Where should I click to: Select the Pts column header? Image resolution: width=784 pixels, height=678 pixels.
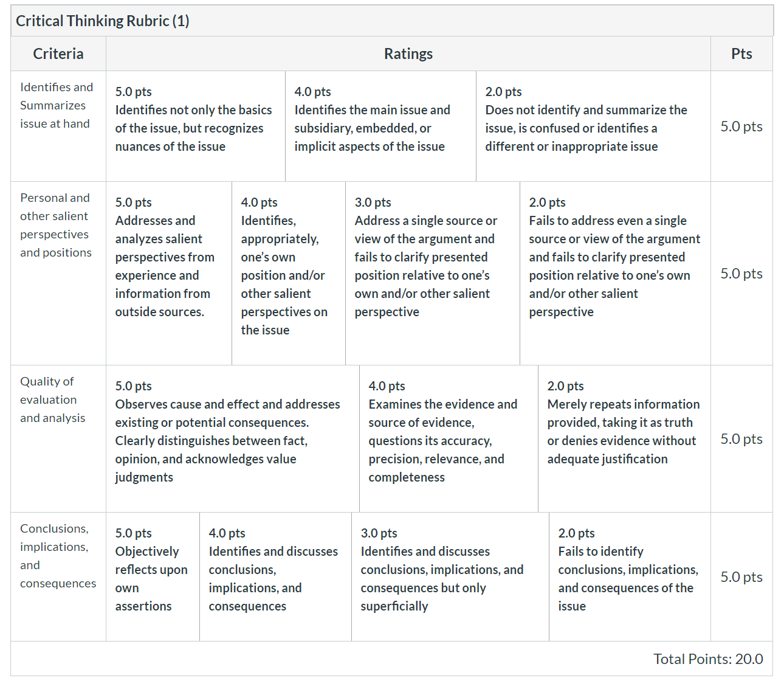click(x=741, y=54)
